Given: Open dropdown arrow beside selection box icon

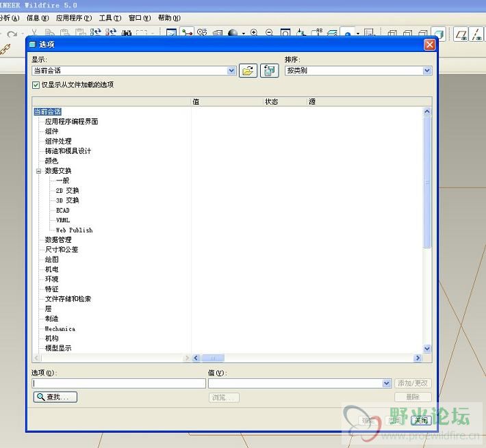Looking at the screenshot, I should point(153,34).
